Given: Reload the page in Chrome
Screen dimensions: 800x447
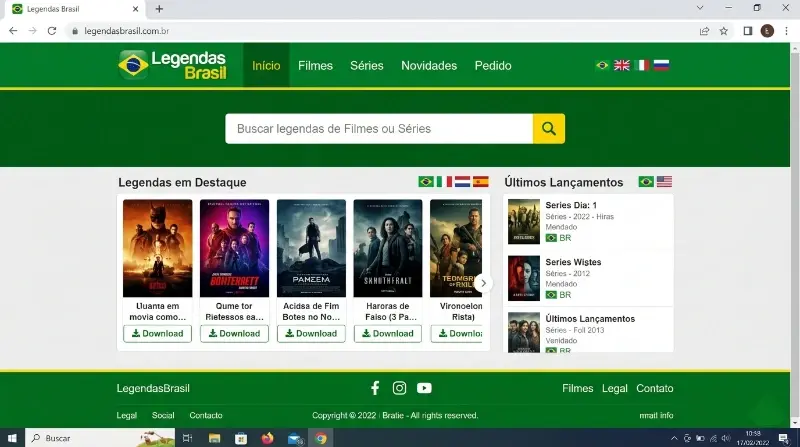Looking at the screenshot, I should [x=52, y=31].
